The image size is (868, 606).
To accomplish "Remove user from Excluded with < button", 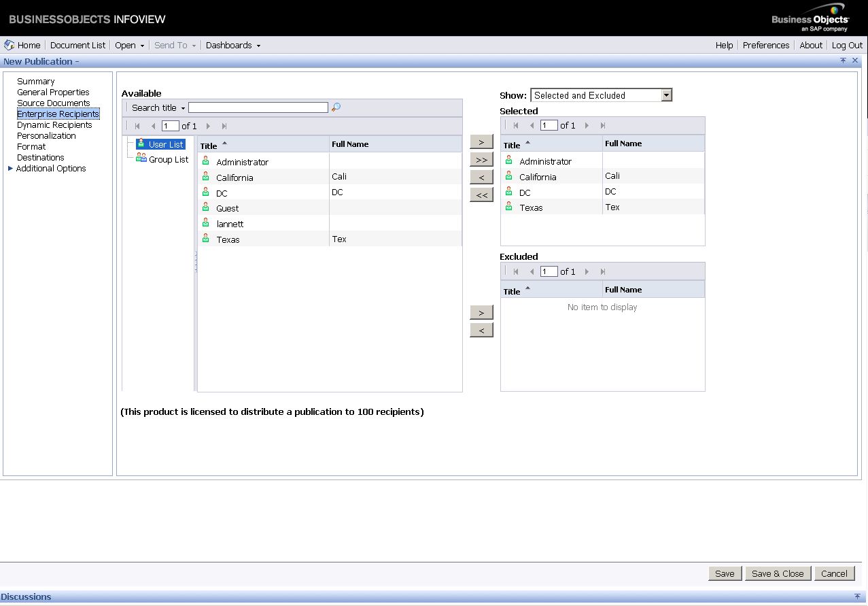I will [481, 330].
